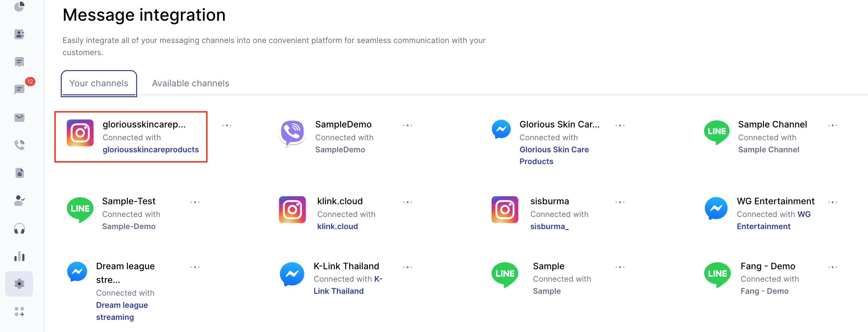Switch to Available channels tab

(x=191, y=83)
